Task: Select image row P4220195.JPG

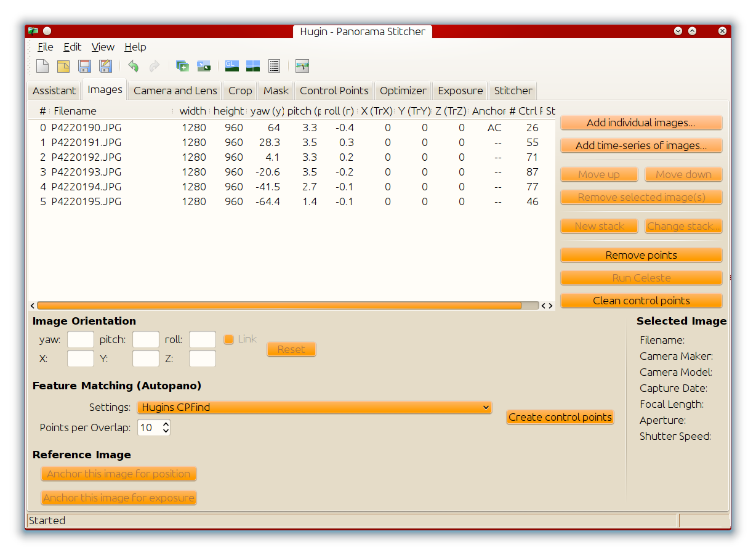Action: [291, 201]
